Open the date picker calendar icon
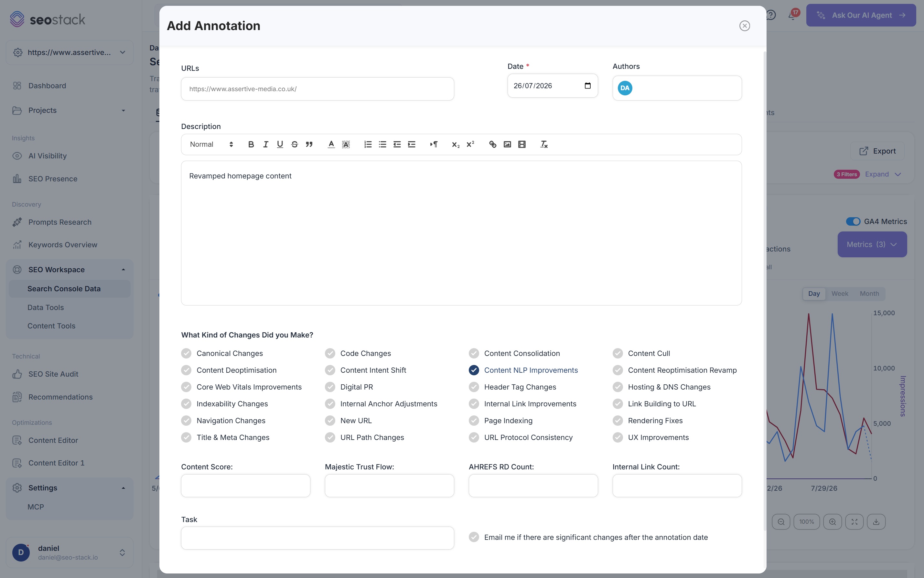 [587, 86]
